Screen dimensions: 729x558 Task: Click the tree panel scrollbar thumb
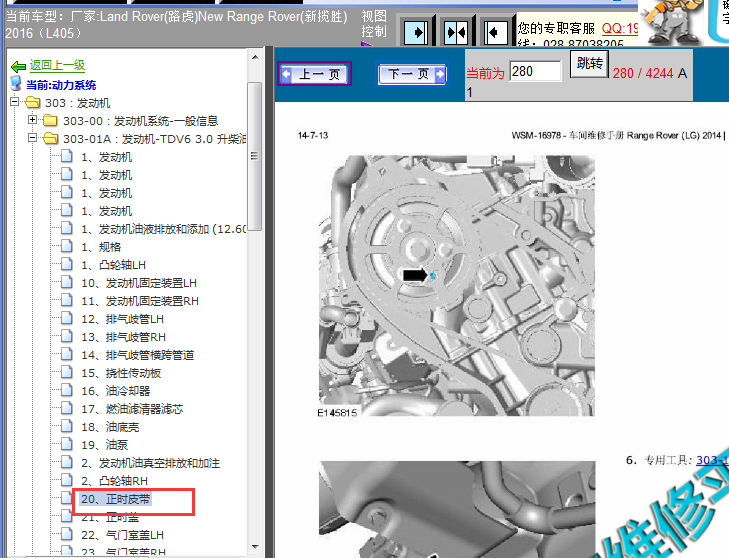(254, 156)
